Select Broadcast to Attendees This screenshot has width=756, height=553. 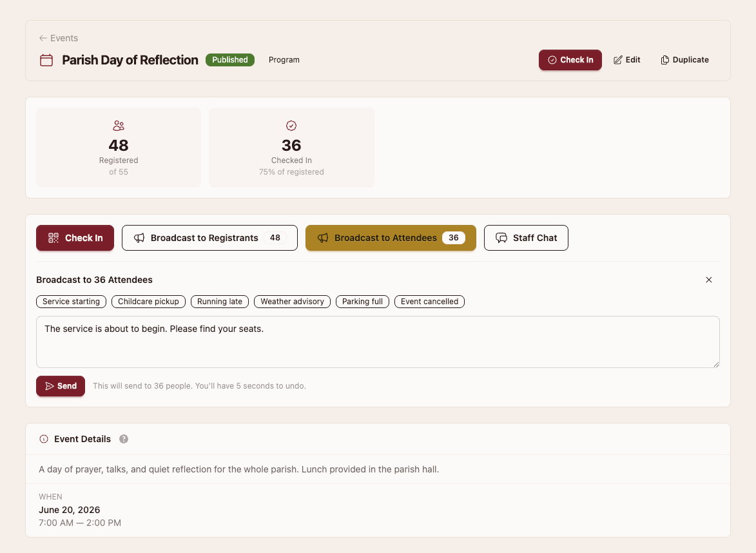[391, 238]
